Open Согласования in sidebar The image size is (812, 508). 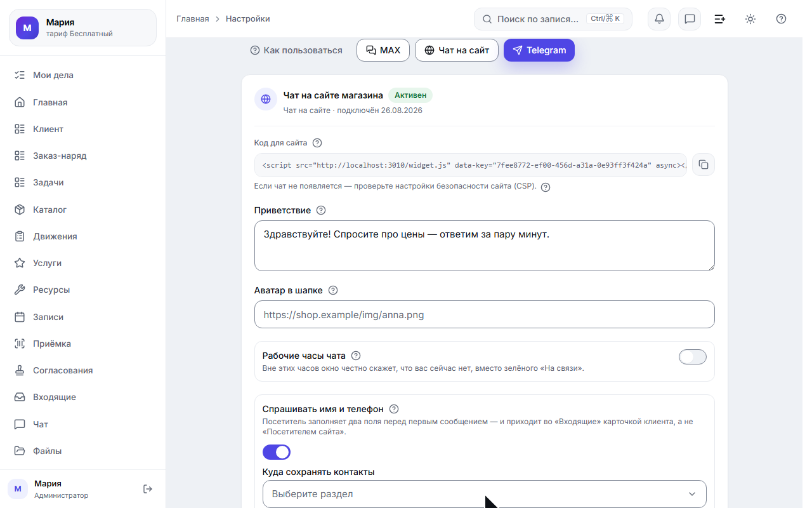(83, 370)
